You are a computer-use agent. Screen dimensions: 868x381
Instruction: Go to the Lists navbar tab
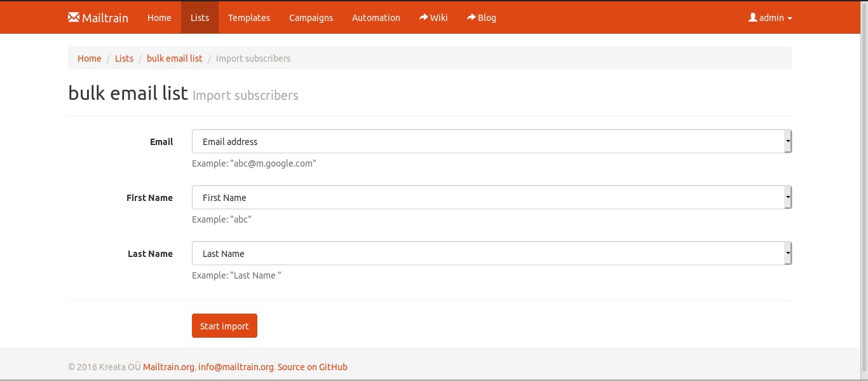[x=200, y=17]
